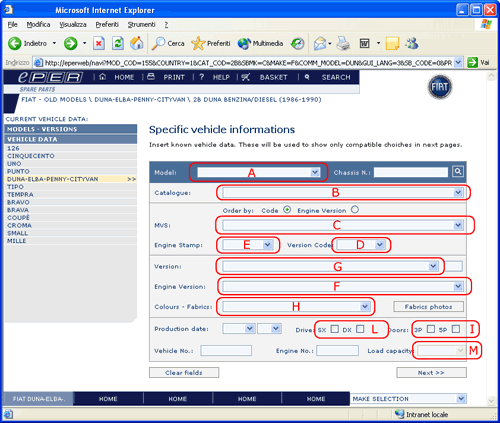
Task: Open the yellow note discussion icon
Action: (392, 43)
